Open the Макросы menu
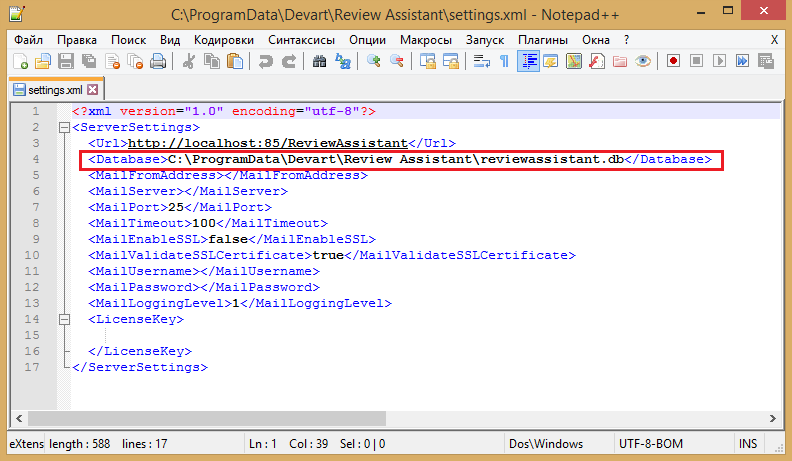The width and height of the screenshot is (792, 461). tap(426, 40)
